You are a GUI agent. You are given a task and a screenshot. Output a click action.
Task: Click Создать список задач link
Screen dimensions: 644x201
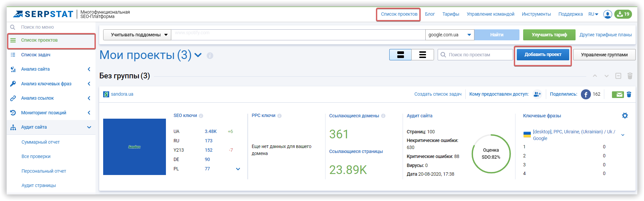(438, 94)
